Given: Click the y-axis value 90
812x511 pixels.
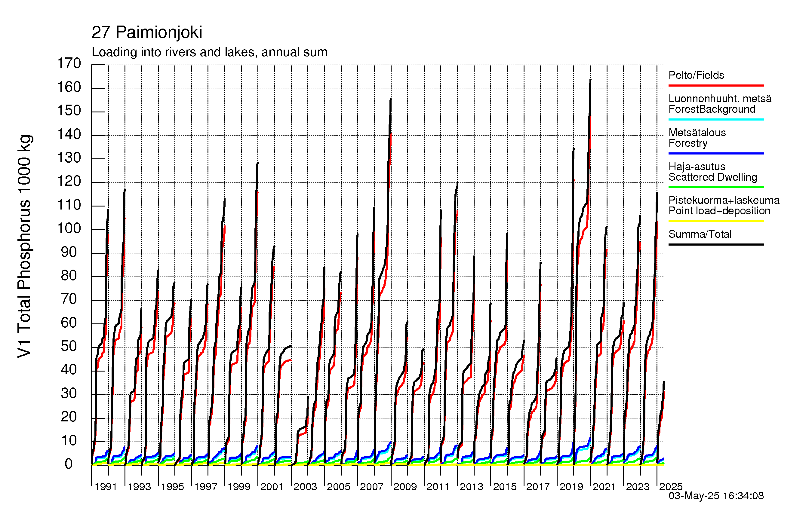Looking at the screenshot, I should (69, 252).
